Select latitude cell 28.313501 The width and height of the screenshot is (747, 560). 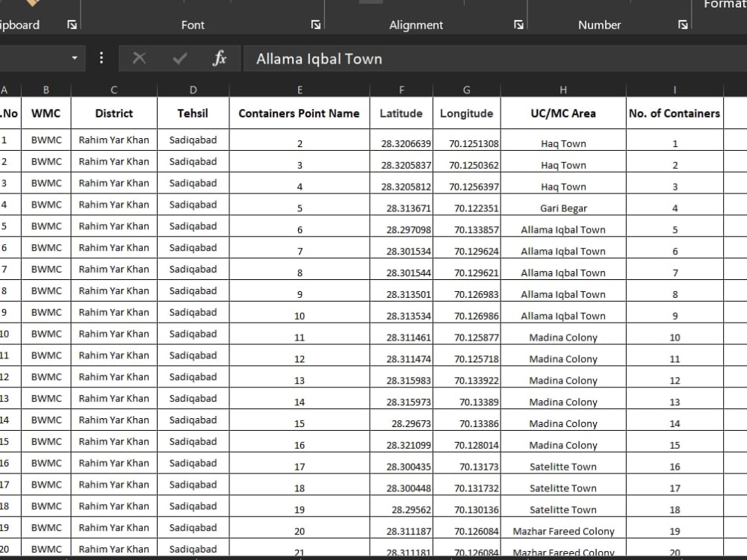click(x=402, y=290)
